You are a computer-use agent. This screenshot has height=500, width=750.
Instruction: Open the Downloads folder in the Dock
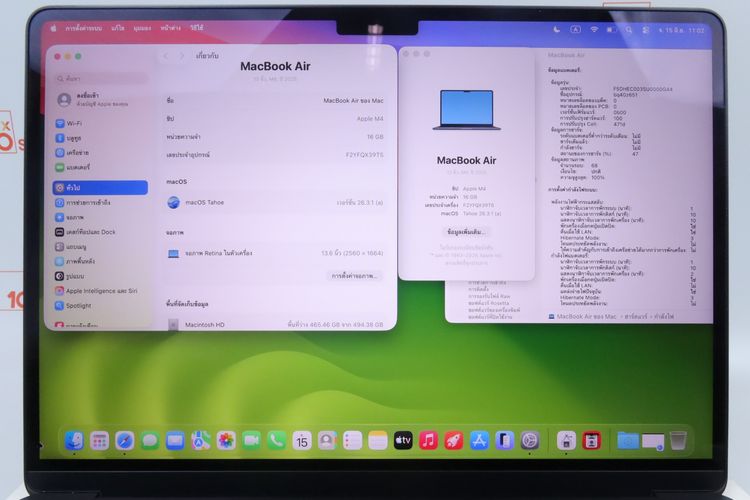pos(628,441)
